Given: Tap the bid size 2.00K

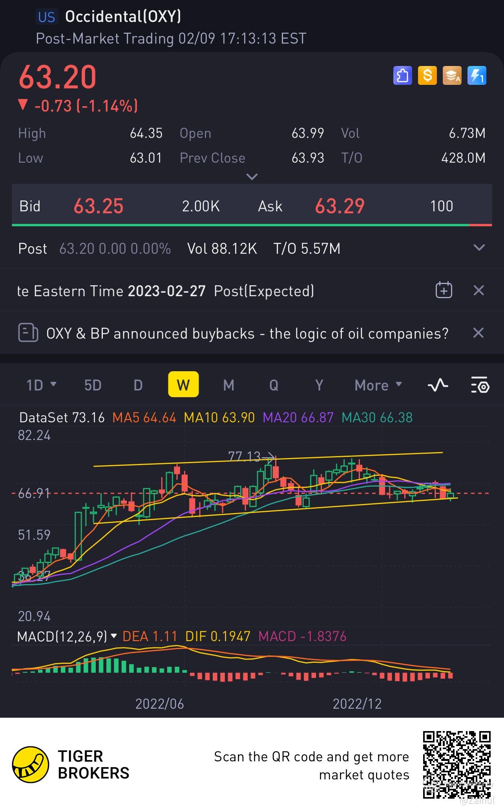Looking at the screenshot, I should [x=201, y=206].
